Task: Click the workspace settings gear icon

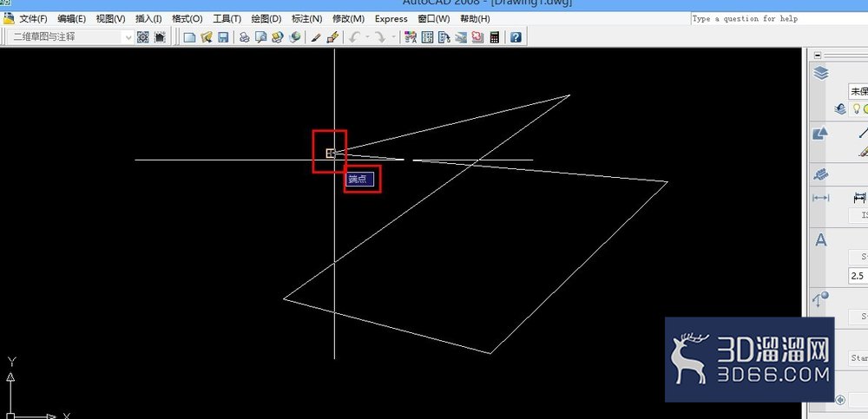Action: click(143, 37)
